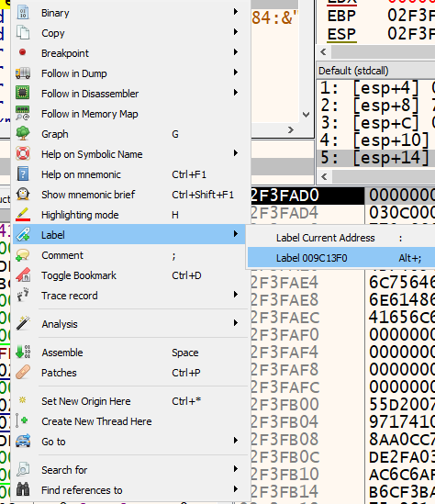Image resolution: width=435 pixels, height=504 pixels.
Task: Choose Create New Thread Here entry
Action: 130,421
